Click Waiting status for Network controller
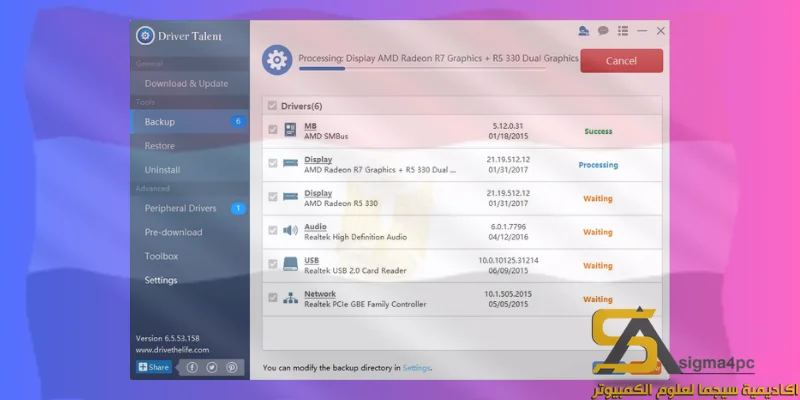Screen dimensions: 800x400 click(x=597, y=299)
